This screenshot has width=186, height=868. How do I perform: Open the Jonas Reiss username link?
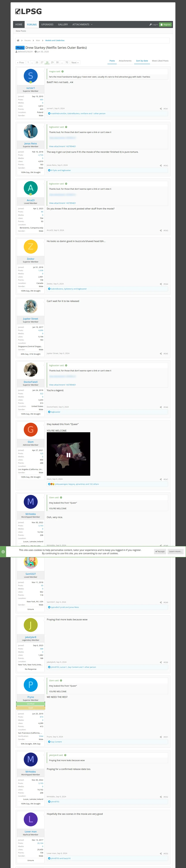click(31, 144)
